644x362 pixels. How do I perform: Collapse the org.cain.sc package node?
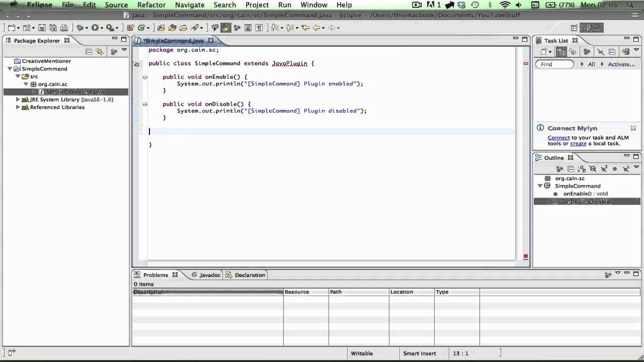point(26,84)
